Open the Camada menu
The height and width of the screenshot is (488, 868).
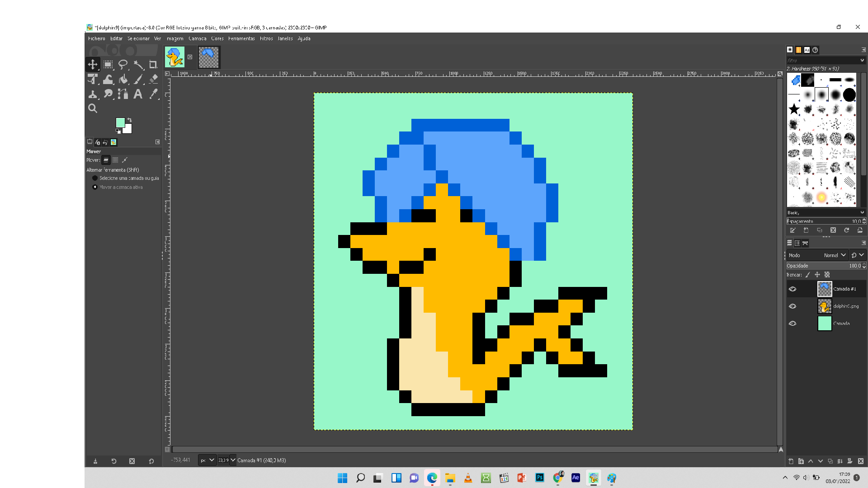tap(198, 38)
